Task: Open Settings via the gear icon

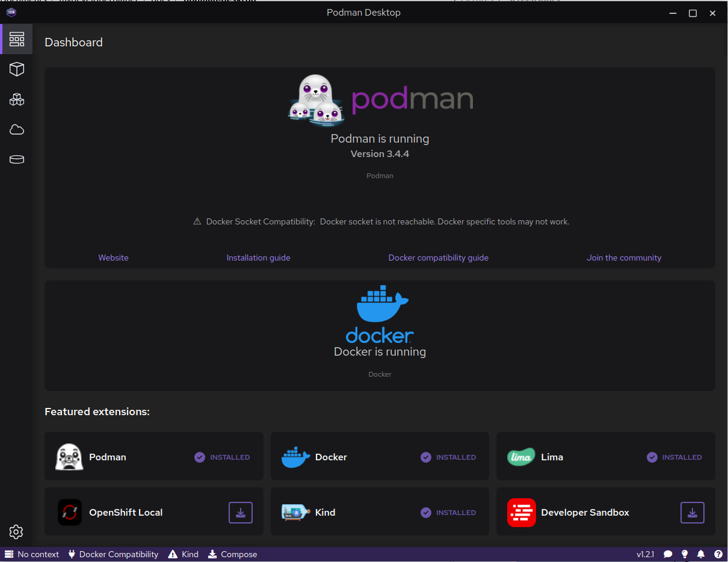Action: (x=16, y=532)
